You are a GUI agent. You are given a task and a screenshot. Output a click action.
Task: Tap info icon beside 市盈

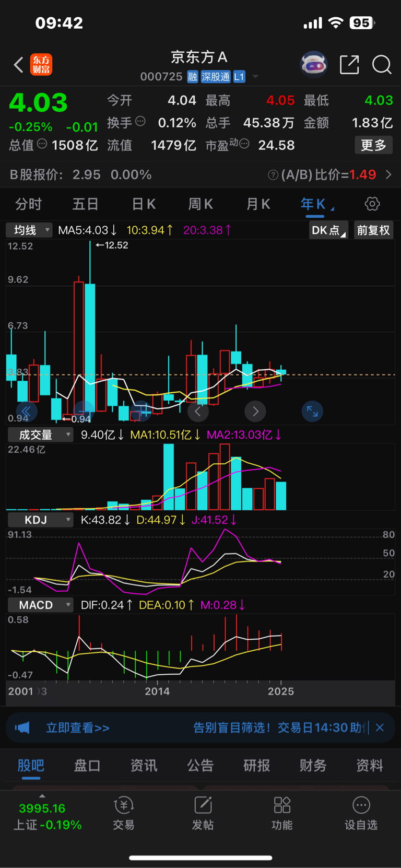click(244, 144)
